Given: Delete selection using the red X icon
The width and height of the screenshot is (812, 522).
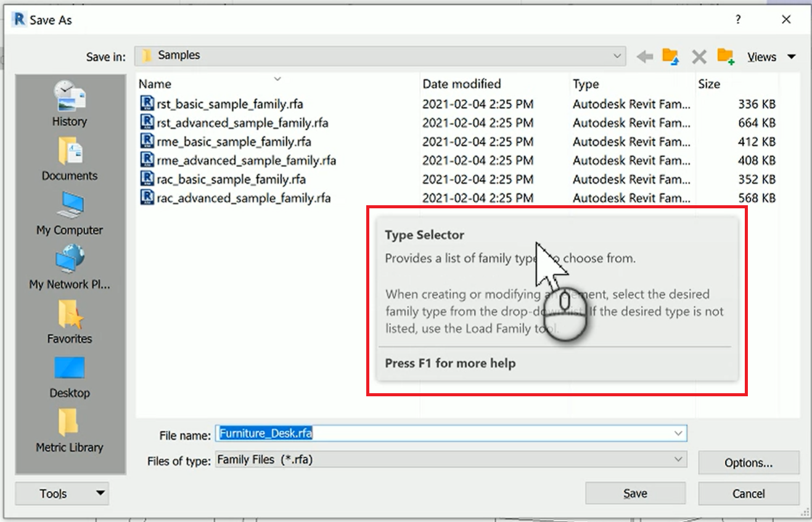Looking at the screenshot, I should pyautogui.click(x=699, y=56).
